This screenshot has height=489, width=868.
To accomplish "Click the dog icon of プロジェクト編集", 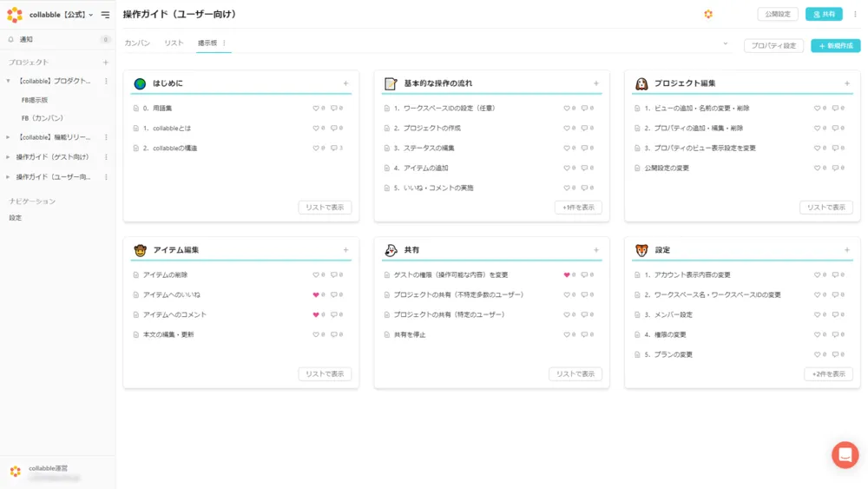I will 641,83.
